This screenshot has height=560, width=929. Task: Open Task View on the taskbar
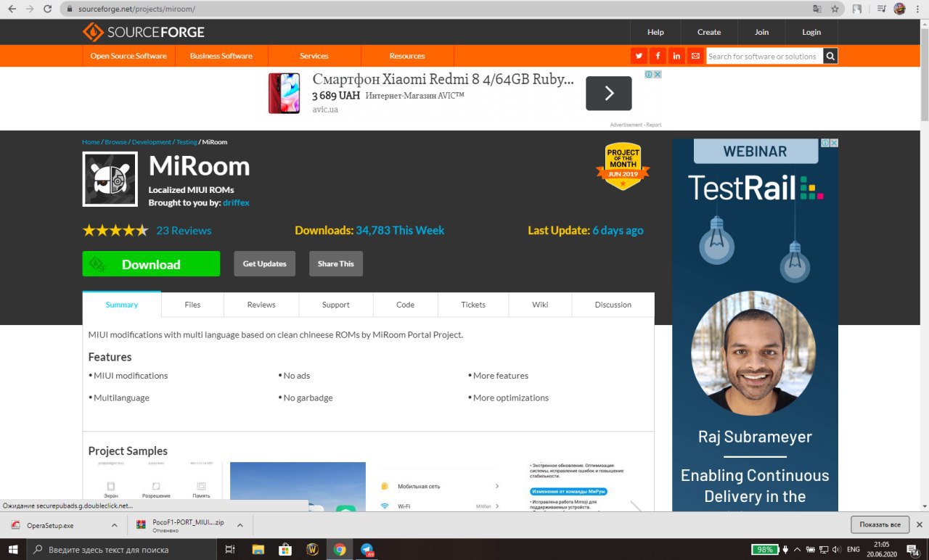[x=230, y=550]
